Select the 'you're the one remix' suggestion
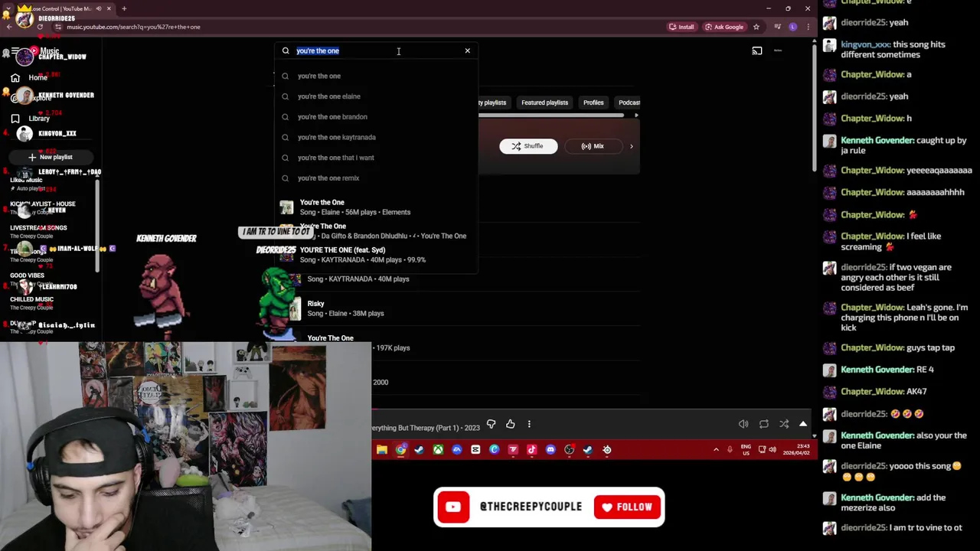The width and height of the screenshot is (980, 551). click(x=377, y=178)
